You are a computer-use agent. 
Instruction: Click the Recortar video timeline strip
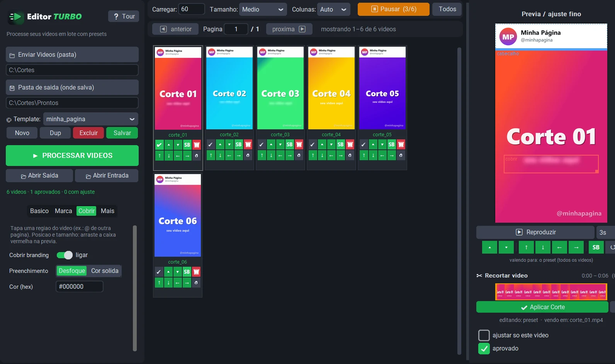[551, 292]
